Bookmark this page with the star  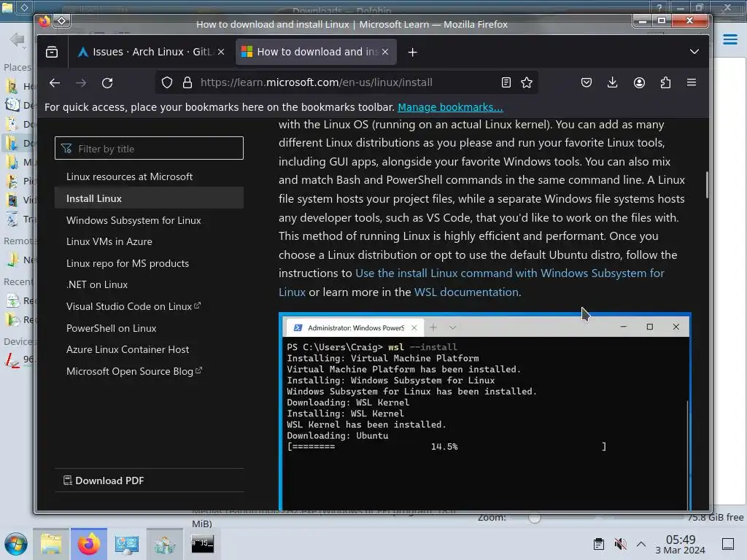click(x=527, y=83)
